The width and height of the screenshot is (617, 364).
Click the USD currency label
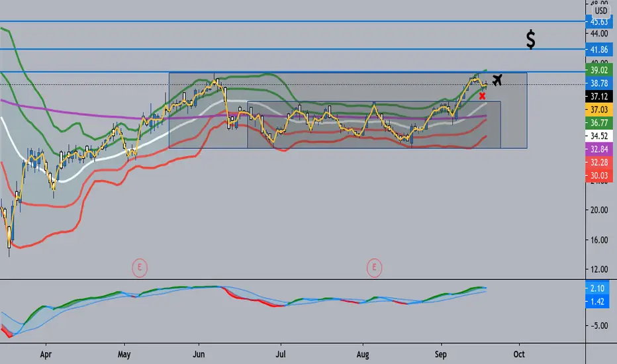(601, 11)
